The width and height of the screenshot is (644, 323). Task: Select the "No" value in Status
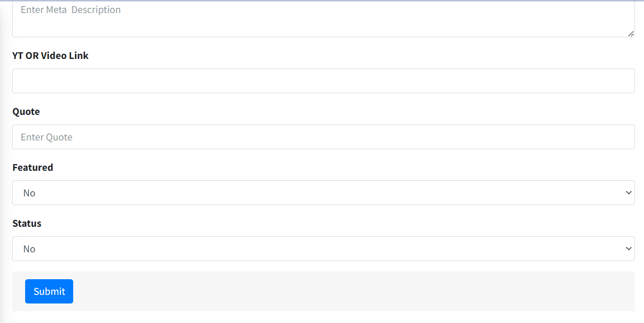pos(29,249)
